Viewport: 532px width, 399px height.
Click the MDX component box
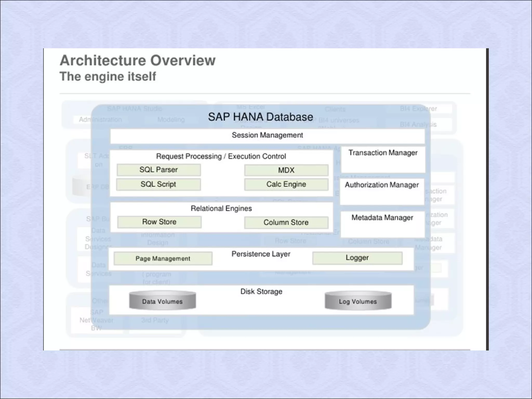[286, 170]
